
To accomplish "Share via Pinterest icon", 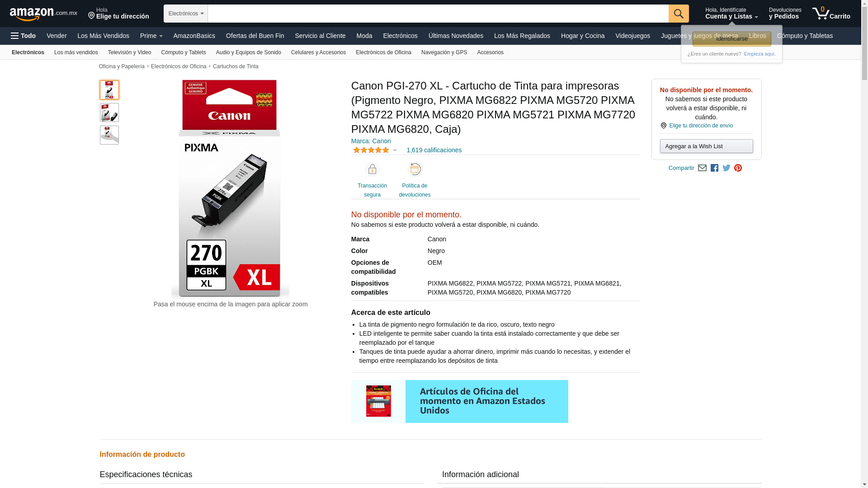I will pyautogui.click(x=738, y=168).
